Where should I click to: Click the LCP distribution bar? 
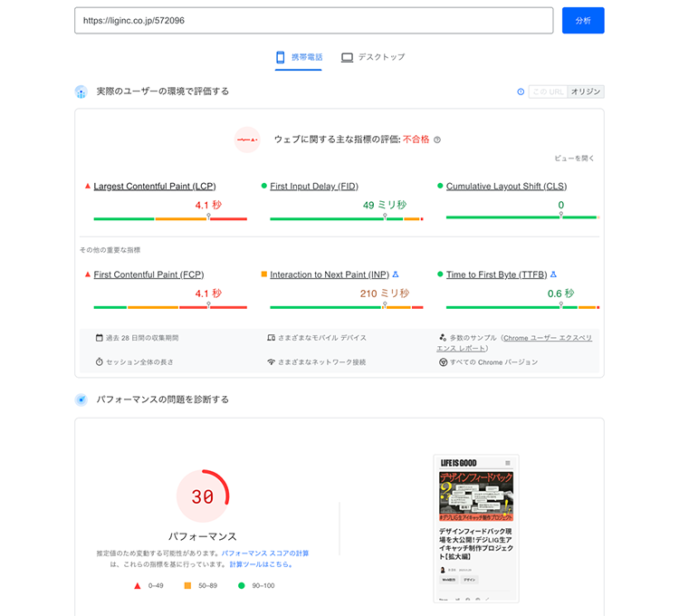170,218
